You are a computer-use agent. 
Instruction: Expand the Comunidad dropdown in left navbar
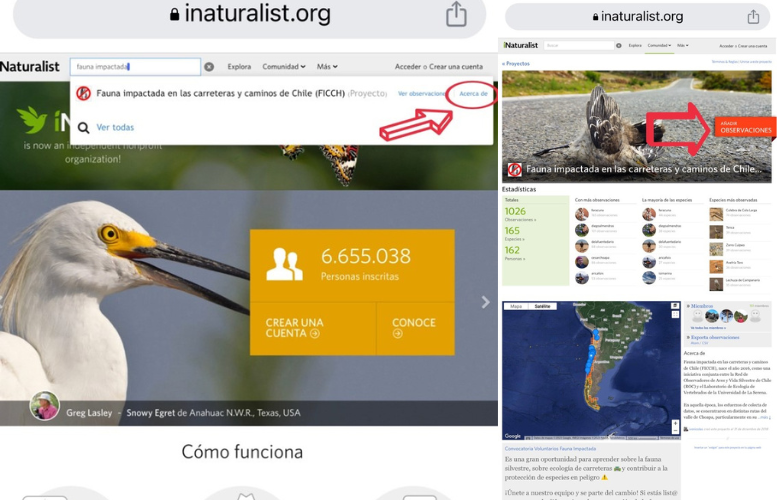[x=284, y=67]
